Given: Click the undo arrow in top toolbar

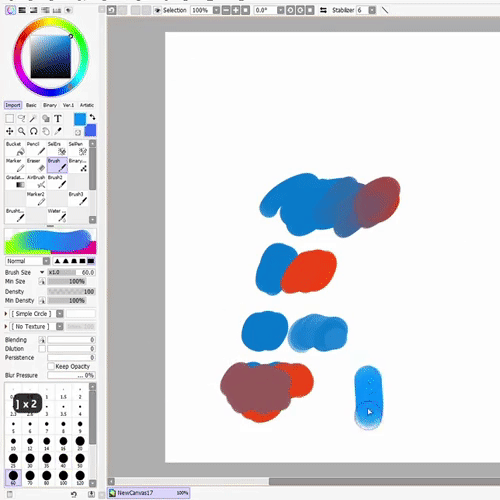Looking at the screenshot, I should (x=112, y=10).
